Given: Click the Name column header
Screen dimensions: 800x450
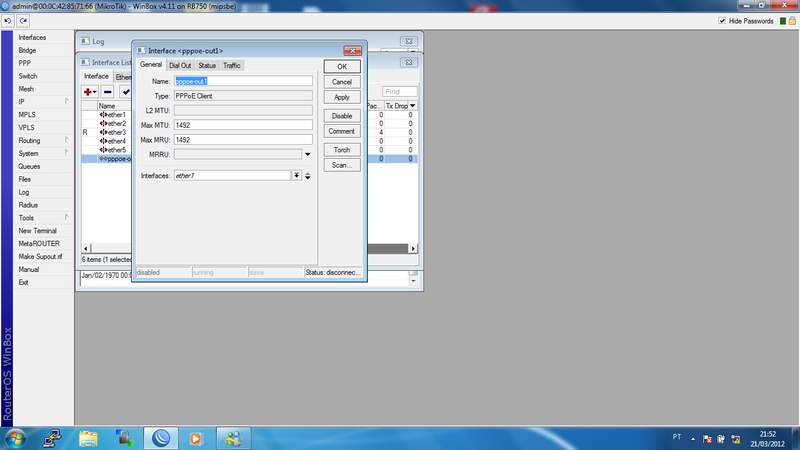Looking at the screenshot, I should (114, 106).
